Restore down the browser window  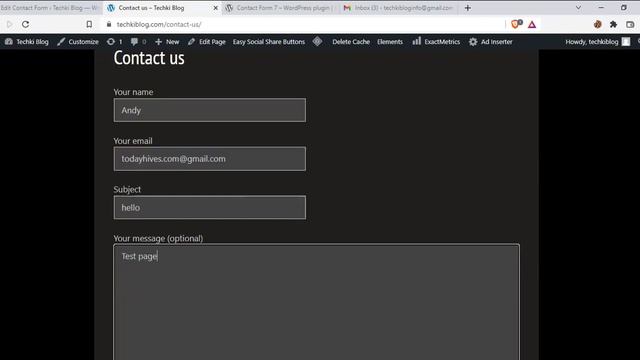[x=624, y=8]
